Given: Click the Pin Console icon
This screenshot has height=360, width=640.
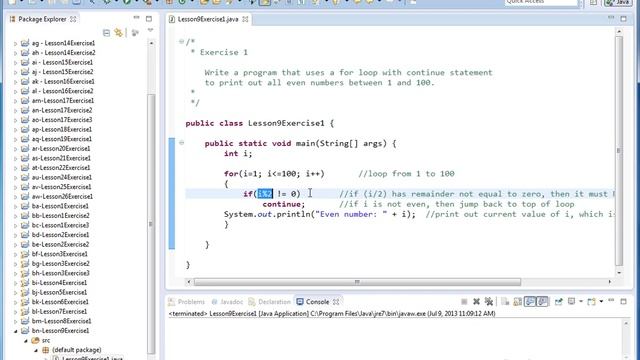Looking at the screenshot, I should click(558, 302).
